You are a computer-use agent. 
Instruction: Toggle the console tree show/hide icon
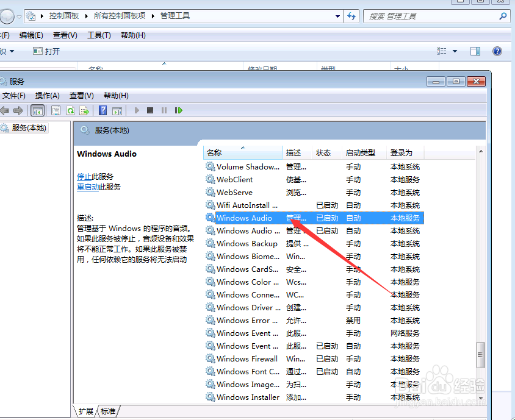point(37,110)
